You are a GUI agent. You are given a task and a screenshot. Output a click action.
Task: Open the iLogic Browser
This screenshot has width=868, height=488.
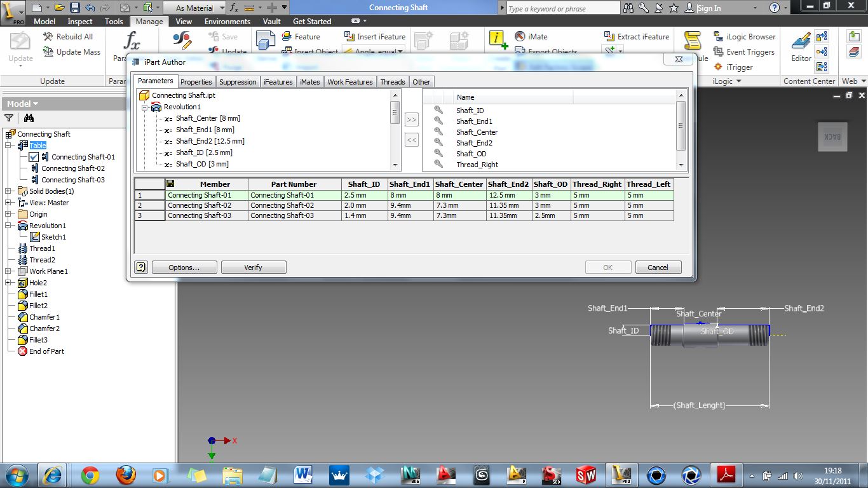(x=744, y=37)
